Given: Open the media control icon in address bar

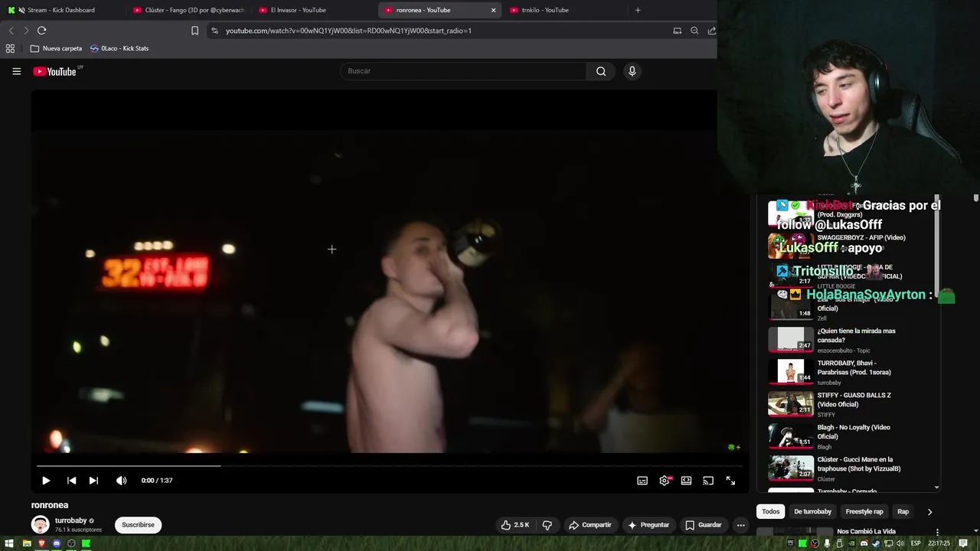Looking at the screenshot, I should [x=677, y=31].
